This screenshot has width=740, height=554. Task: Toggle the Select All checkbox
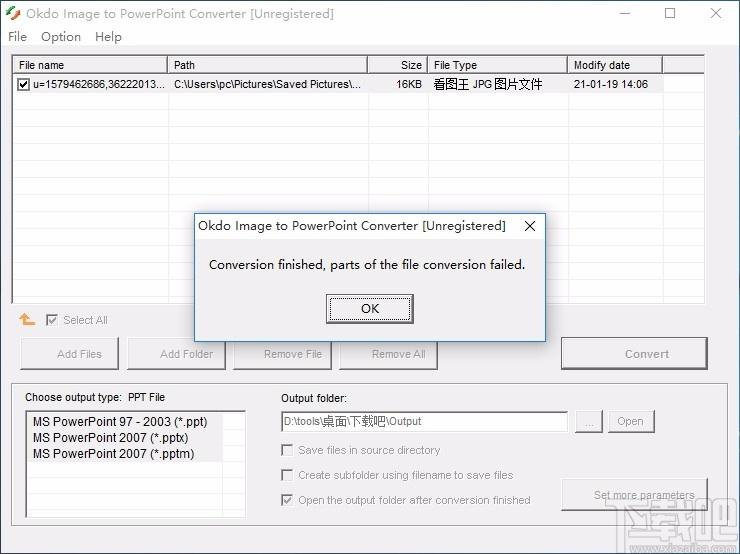point(51,320)
